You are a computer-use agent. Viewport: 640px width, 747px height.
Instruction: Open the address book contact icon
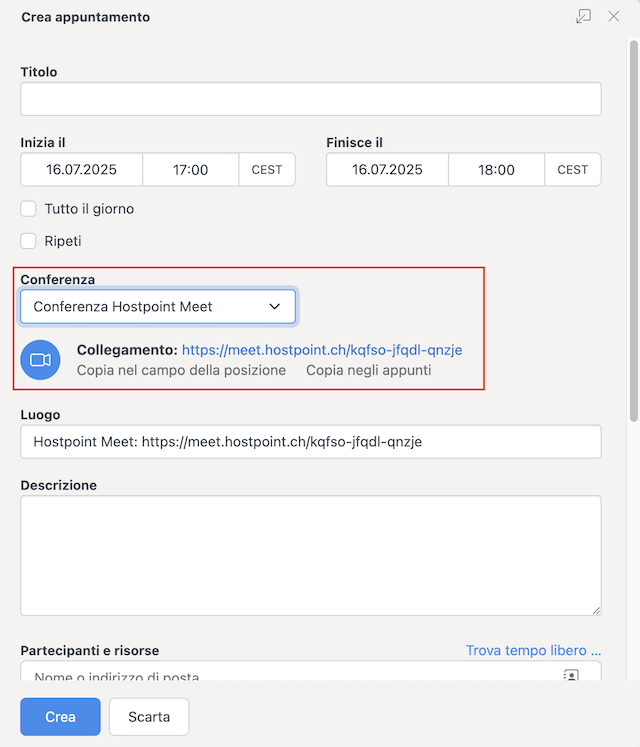point(571,675)
